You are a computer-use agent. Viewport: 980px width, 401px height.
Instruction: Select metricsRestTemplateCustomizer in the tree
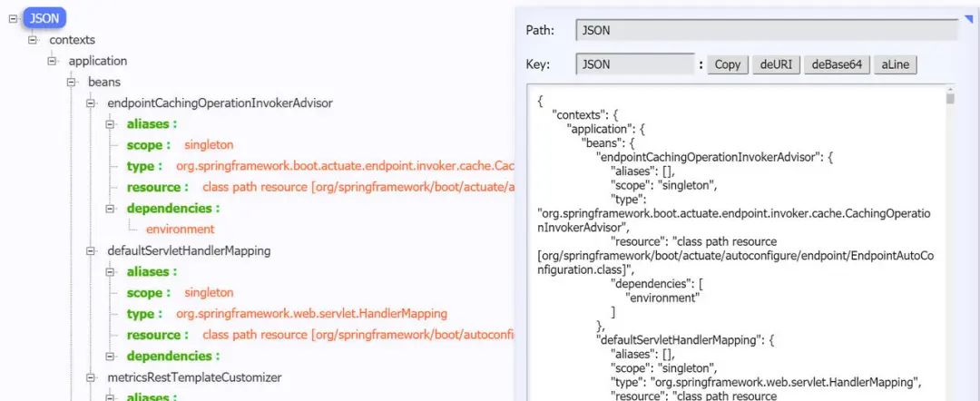pos(194,378)
